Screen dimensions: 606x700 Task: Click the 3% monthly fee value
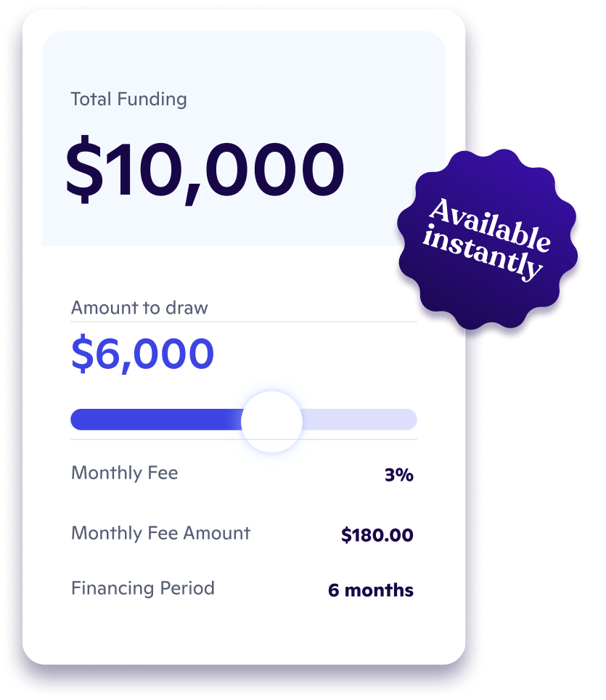(x=398, y=476)
